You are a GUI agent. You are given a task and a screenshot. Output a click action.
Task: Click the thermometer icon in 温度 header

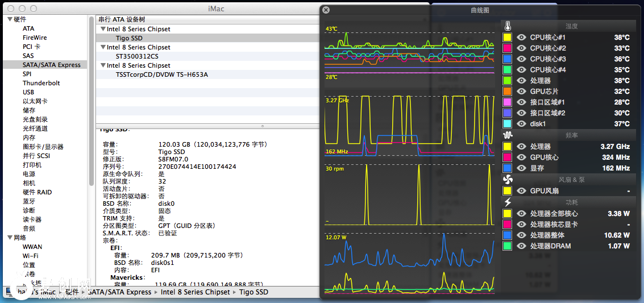[x=508, y=26]
